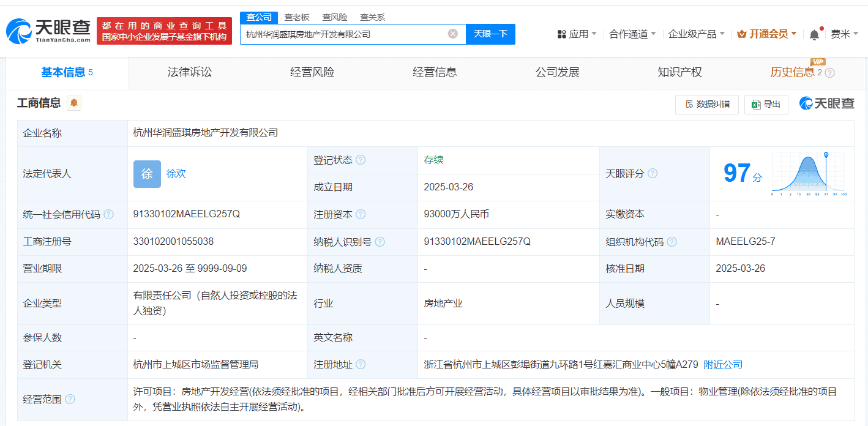Expand the 合作通道 dropdown

[632, 34]
